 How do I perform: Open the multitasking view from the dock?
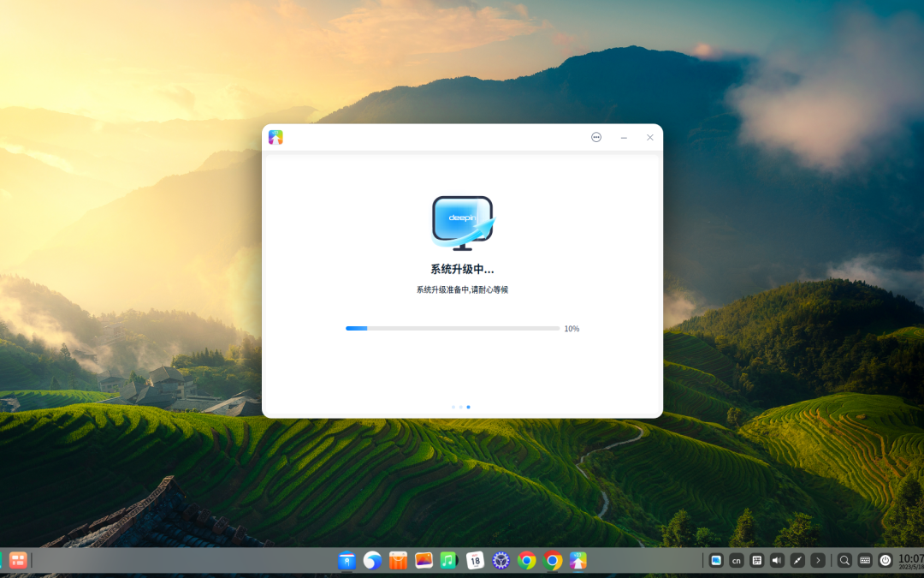(18, 560)
